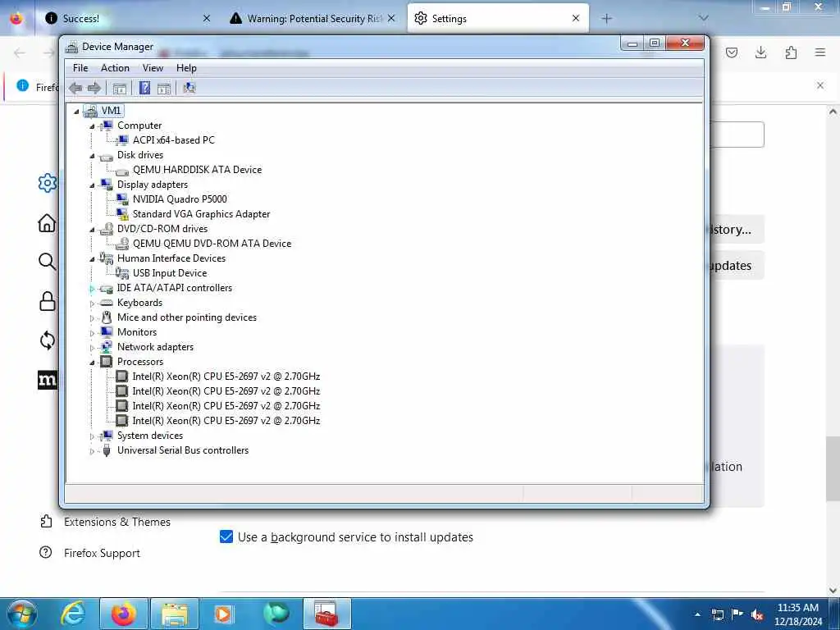This screenshot has width=840, height=630.
Task: Dismiss the Firefox notification bar with X
Action: coord(820,85)
